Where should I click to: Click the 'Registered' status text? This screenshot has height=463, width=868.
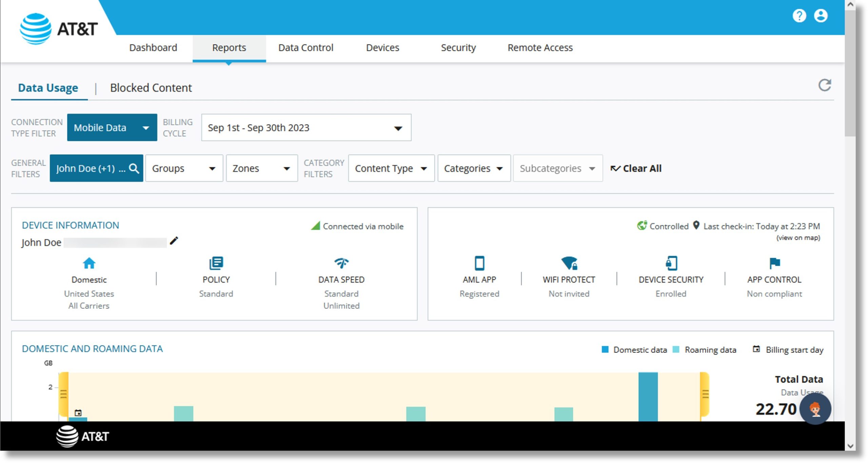pyautogui.click(x=479, y=294)
